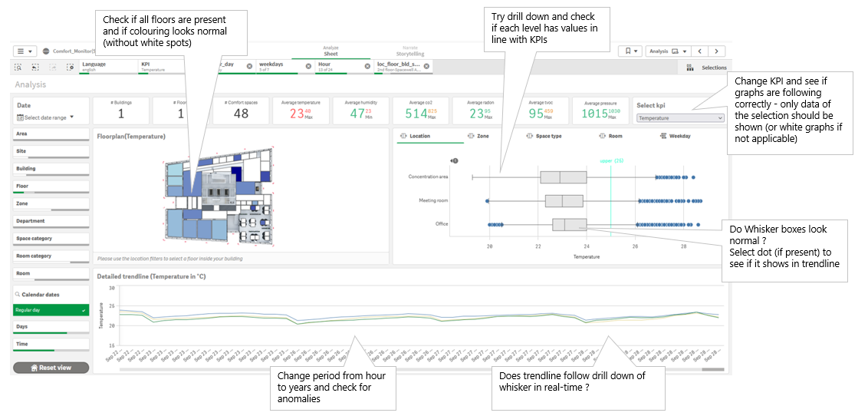Open the Select kpi Temperature dropdown
Screen dimensions: 868x416
680,118
